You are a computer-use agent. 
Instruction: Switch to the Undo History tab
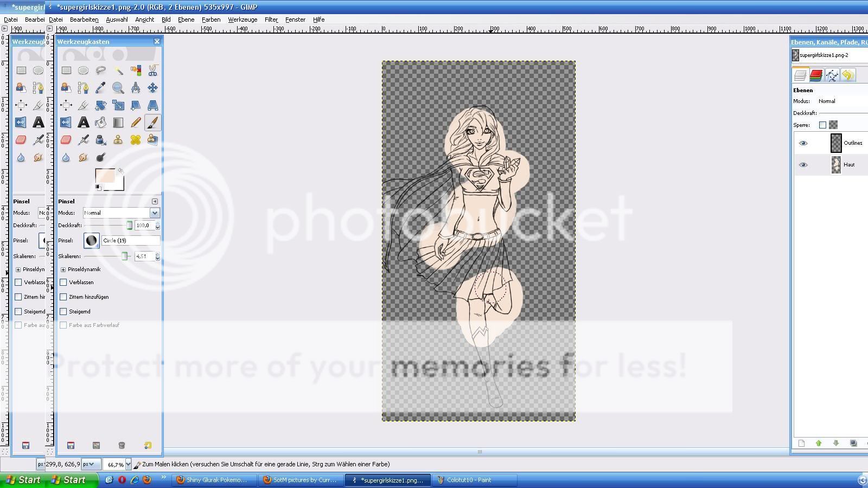[x=848, y=75]
